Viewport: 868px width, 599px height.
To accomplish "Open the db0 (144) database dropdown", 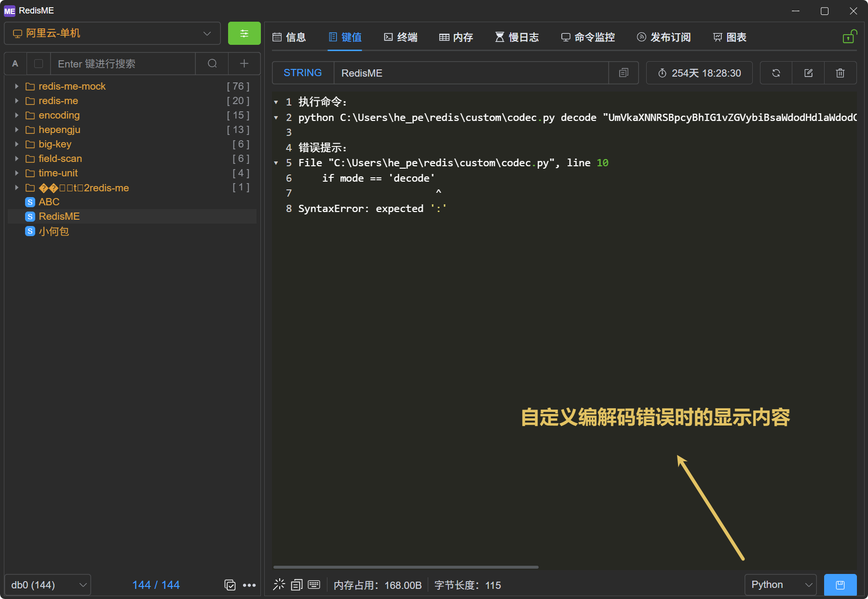I will (48, 585).
